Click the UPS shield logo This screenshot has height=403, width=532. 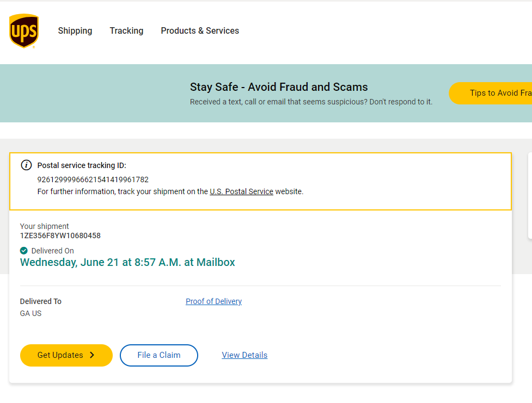[x=24, y=31]
